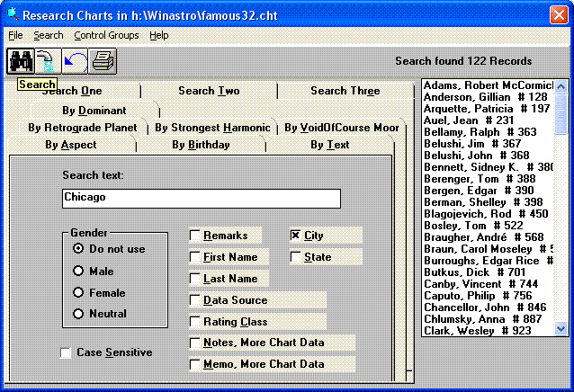Select the Male gender radio button

78,271
